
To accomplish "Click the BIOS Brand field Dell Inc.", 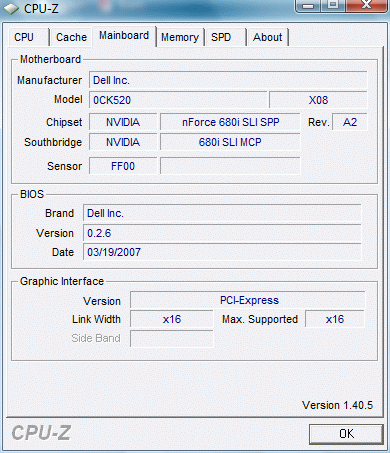I will [222, 213].
